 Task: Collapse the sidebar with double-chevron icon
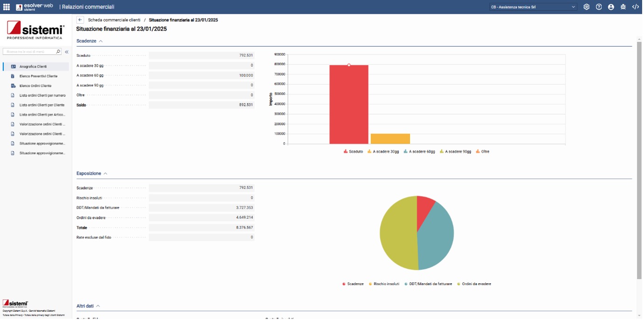tap(67, 52)
